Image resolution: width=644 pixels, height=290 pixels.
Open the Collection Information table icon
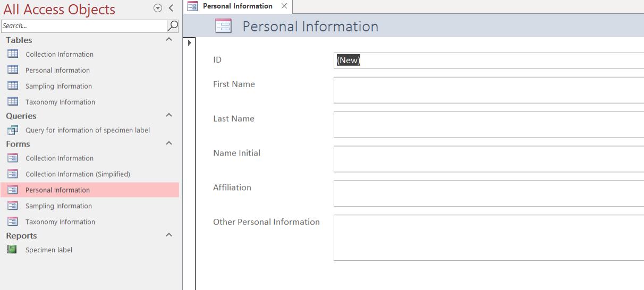(13, 54)
